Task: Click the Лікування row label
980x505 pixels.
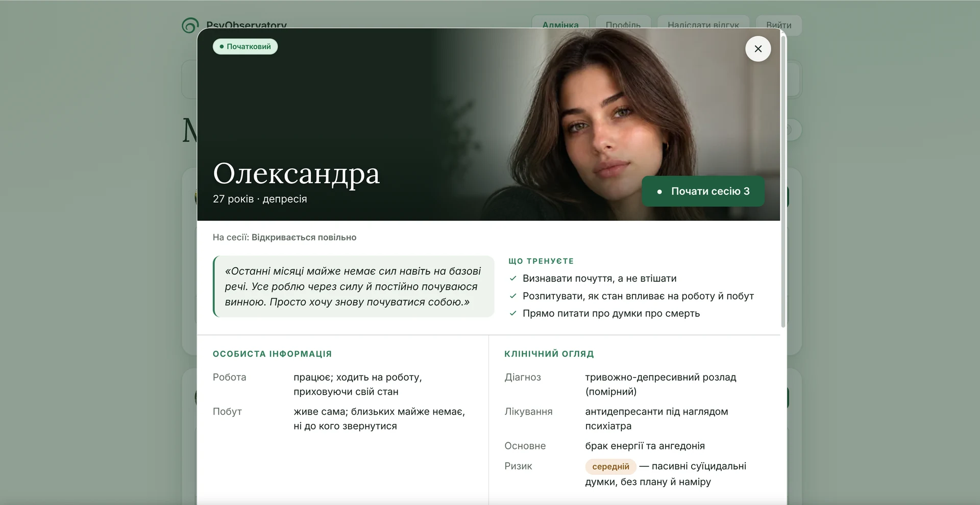Action: pos(528,412)
